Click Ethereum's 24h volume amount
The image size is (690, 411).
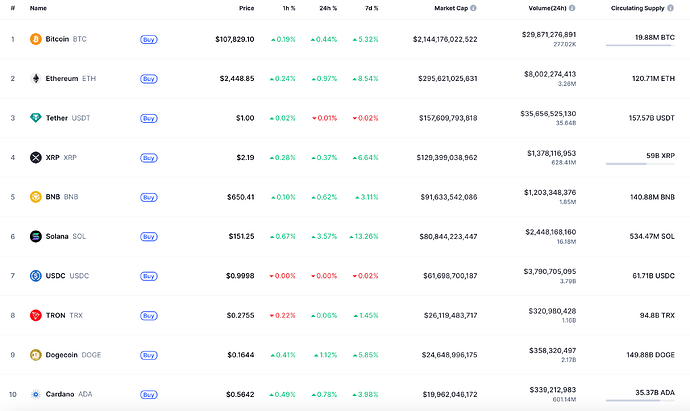pos(549,73)
